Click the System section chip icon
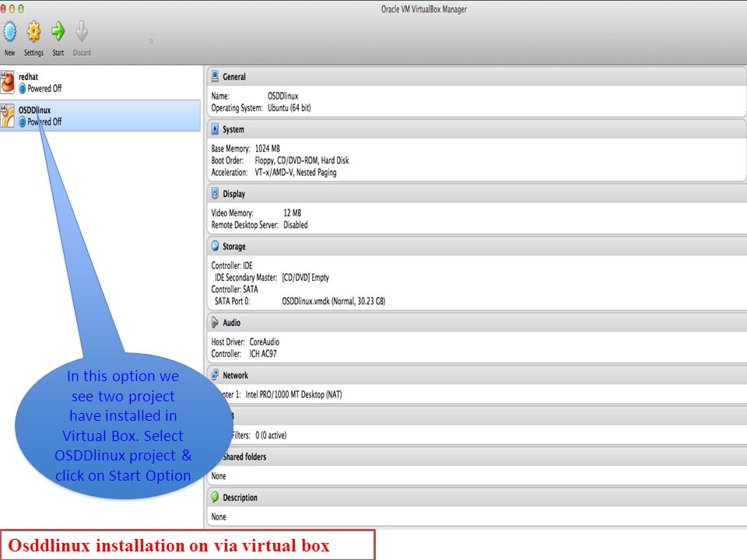This screenshot has height=560, width=747. (215, 129)
